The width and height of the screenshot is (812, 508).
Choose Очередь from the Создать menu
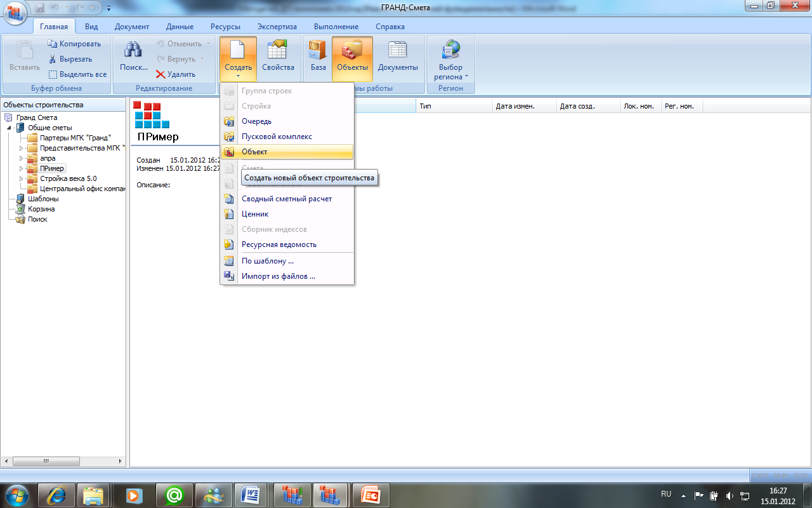pos(287,121)
